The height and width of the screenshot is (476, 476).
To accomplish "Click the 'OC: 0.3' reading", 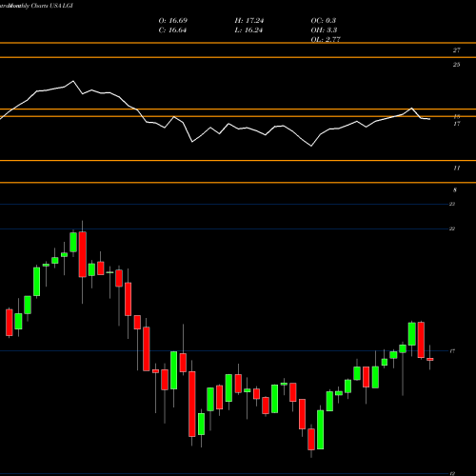I will (x=324, y=20).
